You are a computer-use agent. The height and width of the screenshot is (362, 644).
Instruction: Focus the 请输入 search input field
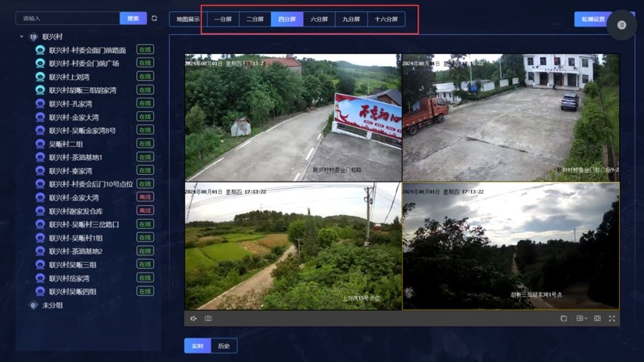[x=67, y=18]
